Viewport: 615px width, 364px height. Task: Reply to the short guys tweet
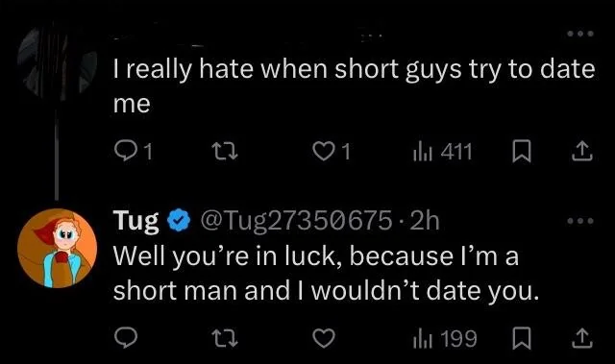coord(133,151)
